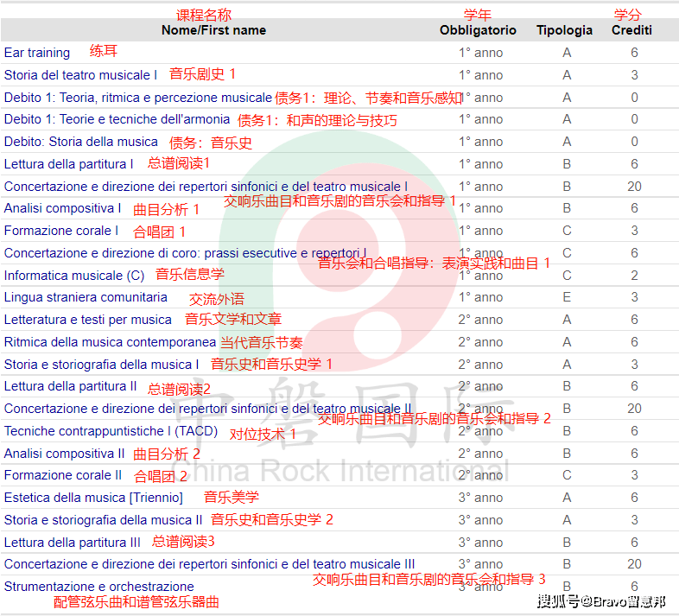Click Tipologia E in Lingua straniera row
The image size is (679, 616).
pyautogui.click(x=567, y=297)
